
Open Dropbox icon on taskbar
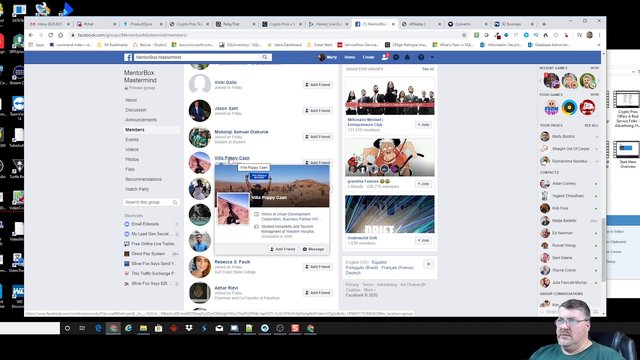tap(189, 328)
